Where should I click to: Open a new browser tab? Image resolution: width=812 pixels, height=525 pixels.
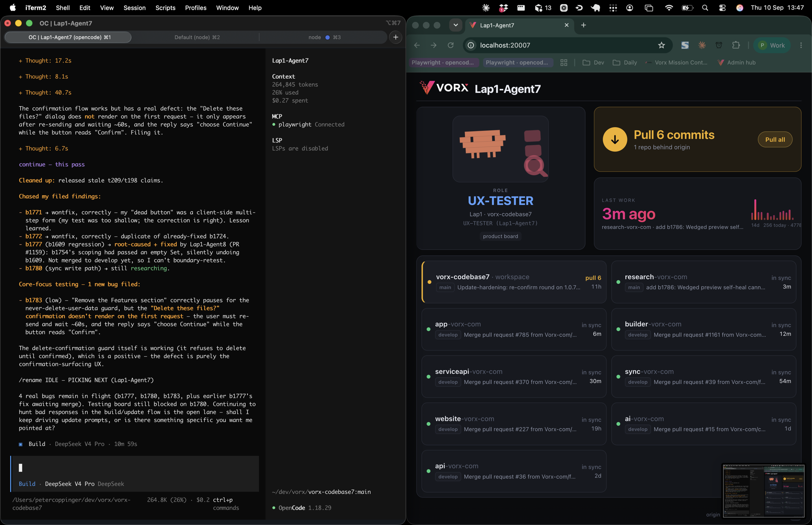[x=583, y=25]
